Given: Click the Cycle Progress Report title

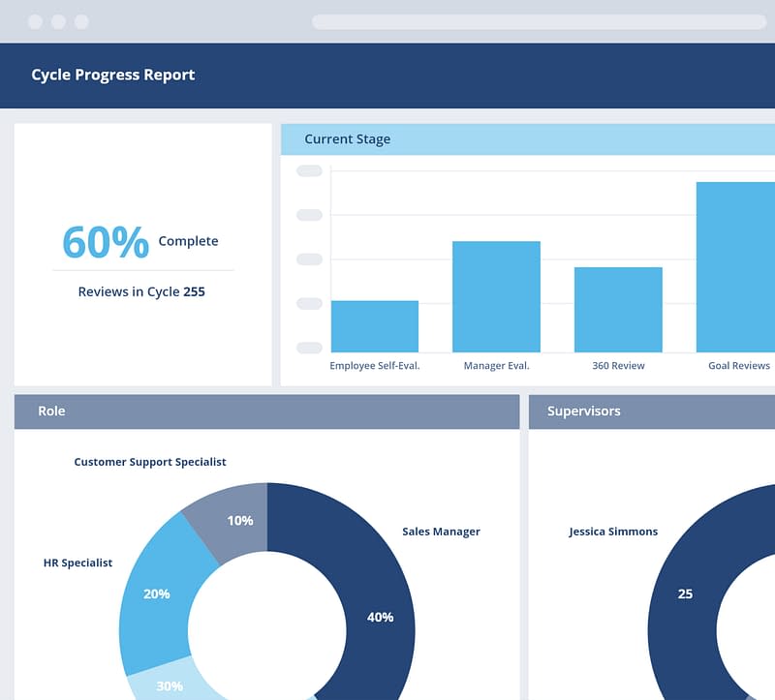Looking at the screenshot, I should point(113,75).
